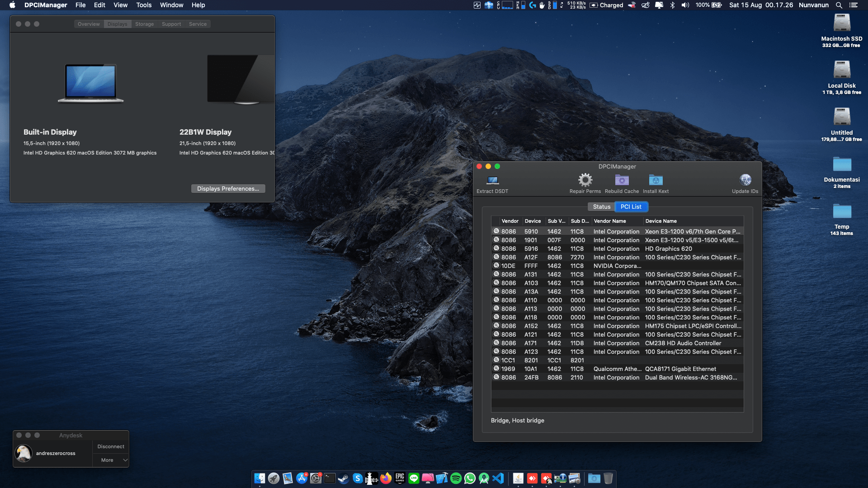
Task: Select the PCI List tab
Action: click(631, 206)
